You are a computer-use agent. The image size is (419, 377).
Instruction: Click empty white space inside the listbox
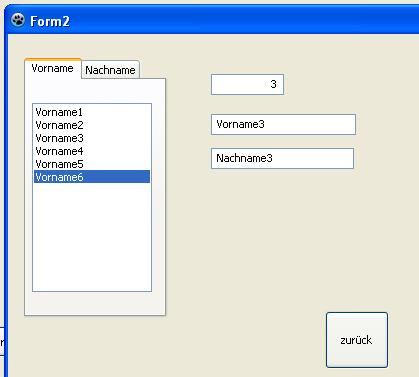[x=92, y=237]
